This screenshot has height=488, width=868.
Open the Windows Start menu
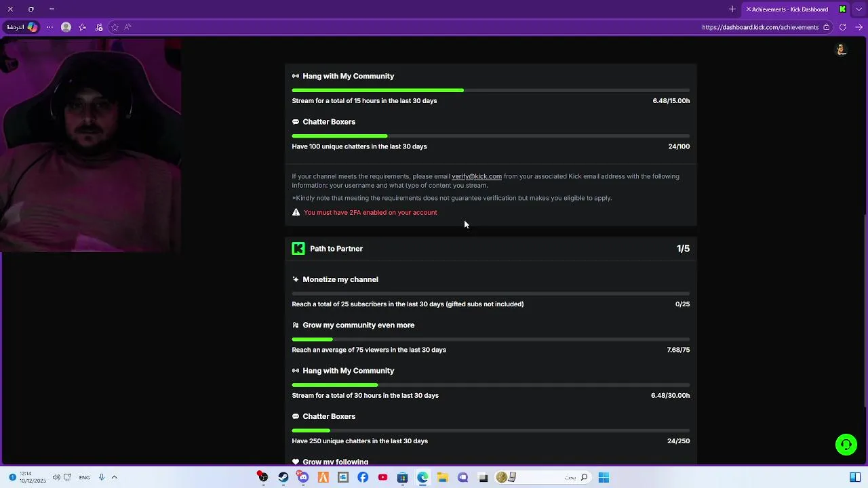click(x=604, y=477)
